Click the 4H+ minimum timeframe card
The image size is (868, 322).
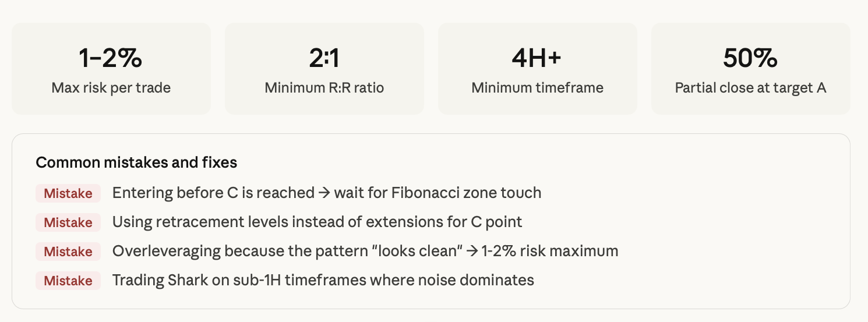[538, 69]
